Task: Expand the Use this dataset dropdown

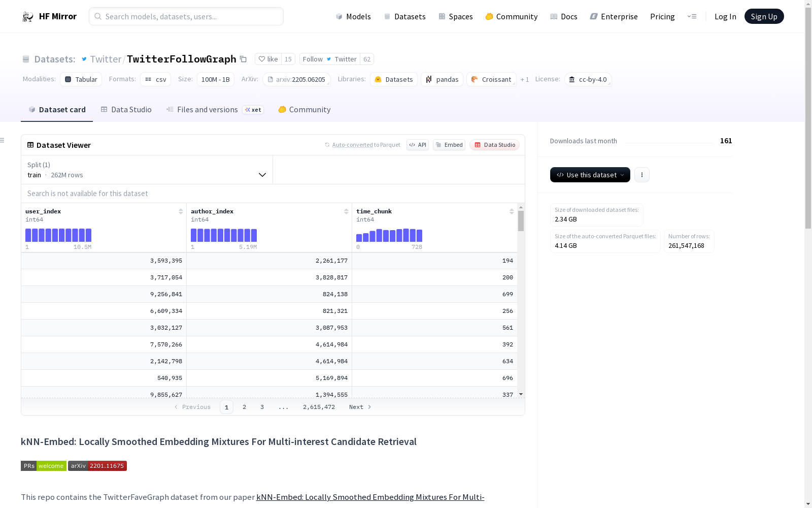Action: [590, 175]
